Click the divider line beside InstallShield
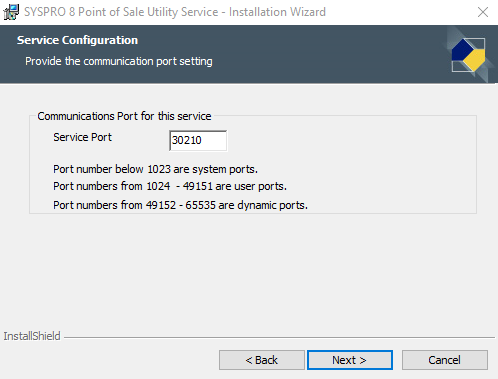This screenshot has height=379, width=498. tap(279, 337)
